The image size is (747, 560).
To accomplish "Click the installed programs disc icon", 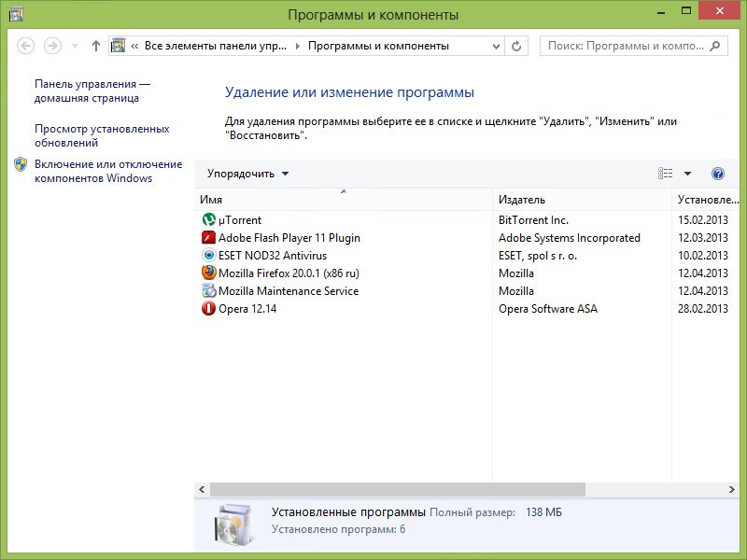I will 233,525.
